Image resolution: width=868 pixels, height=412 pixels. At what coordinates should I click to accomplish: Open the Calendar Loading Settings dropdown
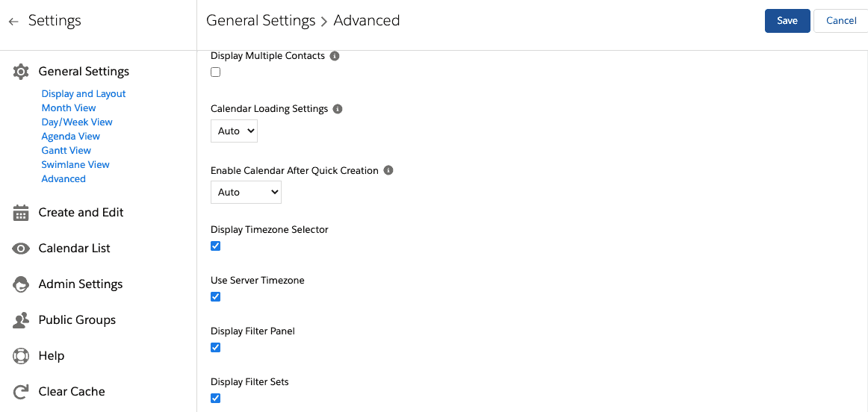point(234,131)
